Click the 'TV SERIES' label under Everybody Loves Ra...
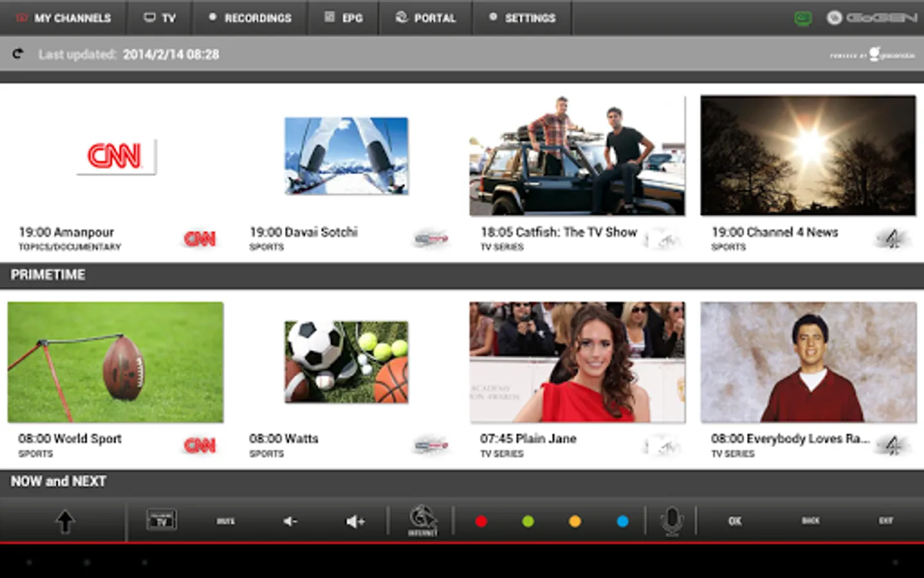924x578 pixels. [x=733, y=454]
